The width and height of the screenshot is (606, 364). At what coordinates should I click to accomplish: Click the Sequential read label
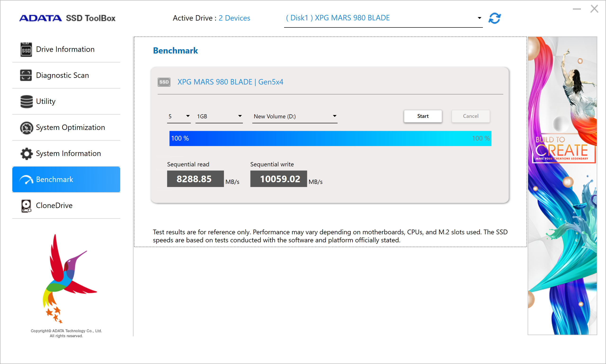click(x=188, y=164)
